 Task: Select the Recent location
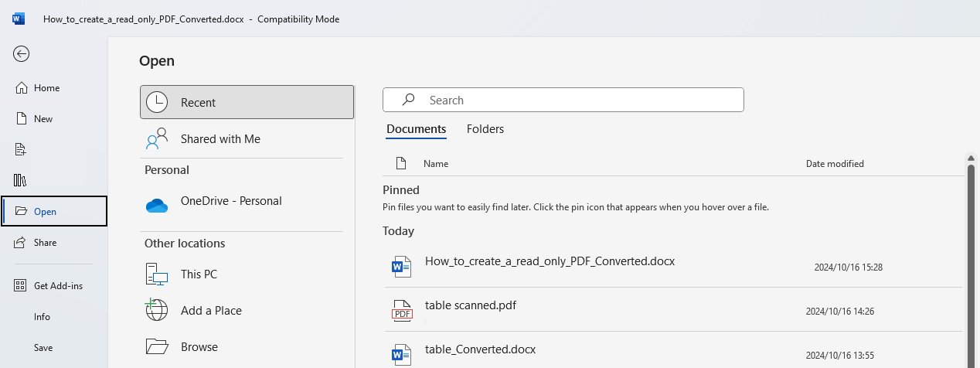[x=247, y=102]
